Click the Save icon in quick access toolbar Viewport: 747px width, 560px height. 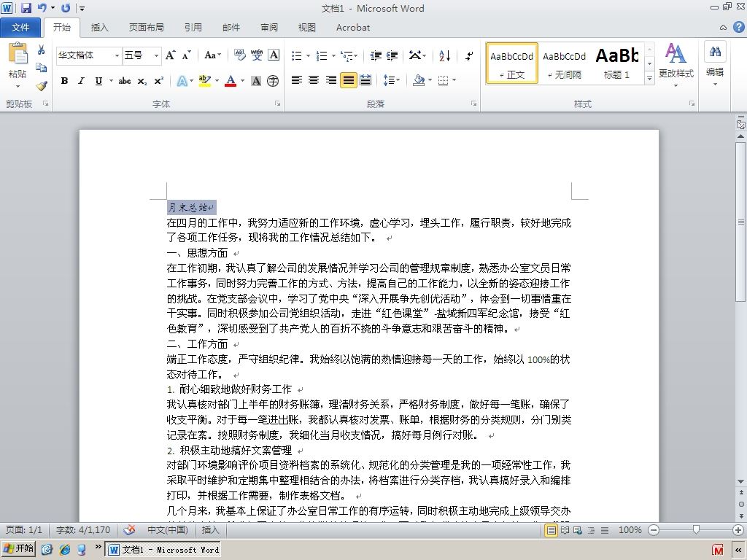[26, 7]
